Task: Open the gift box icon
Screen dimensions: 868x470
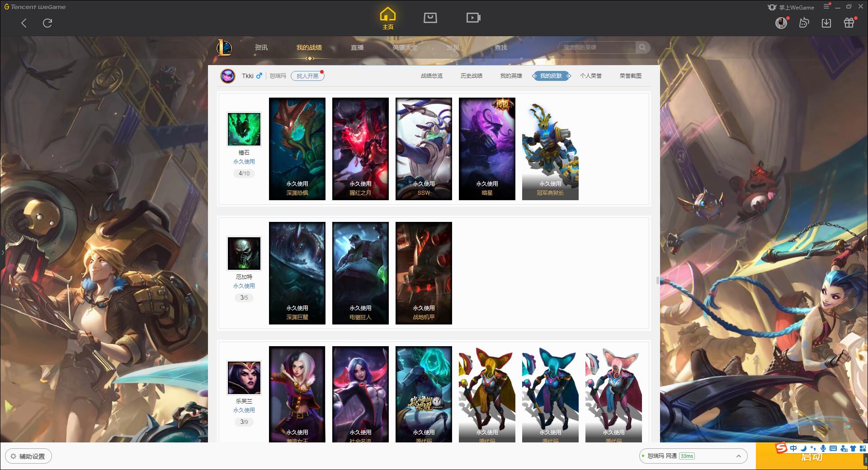Action: (x=849, y=23)
